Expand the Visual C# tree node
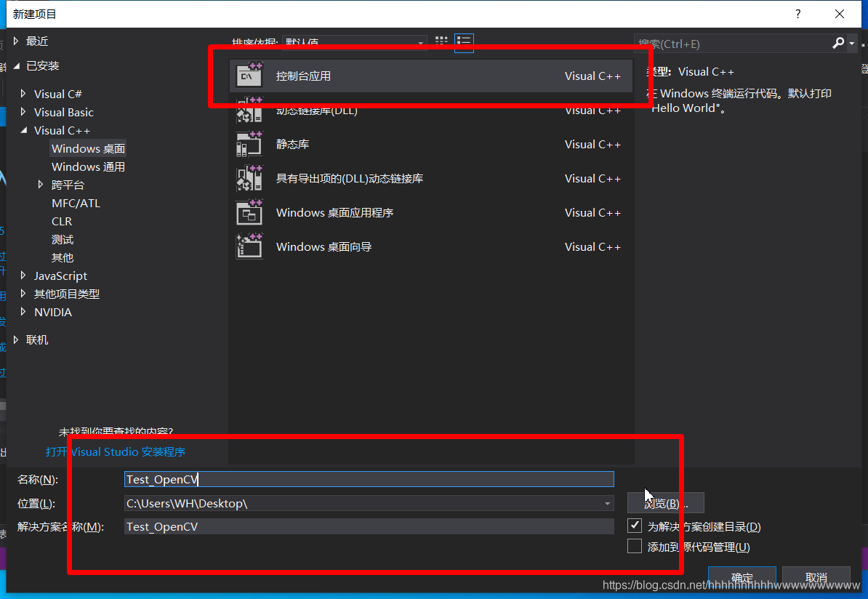This screenshot has width=868, height=599. pyautogui.click(x=23, y=93)
